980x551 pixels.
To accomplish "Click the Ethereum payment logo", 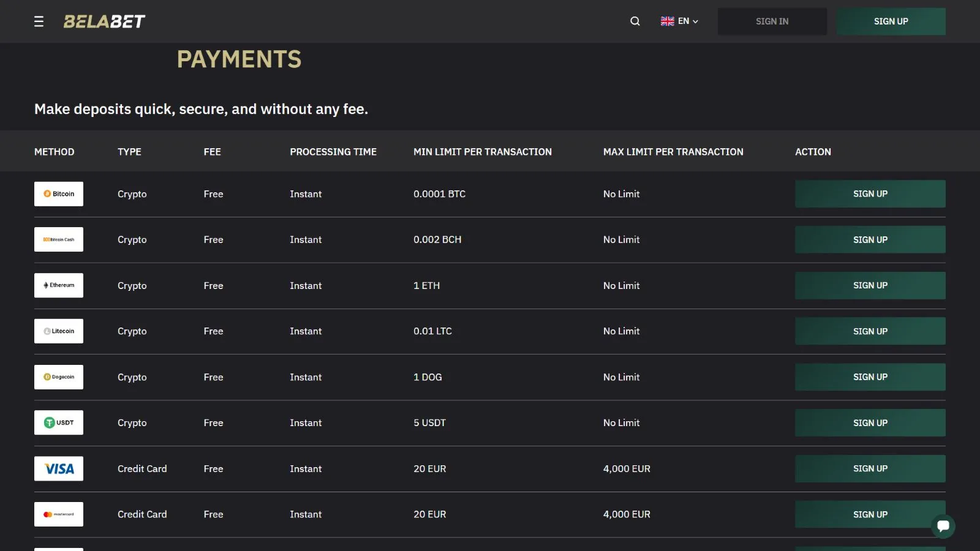I will tap(59, 285).
